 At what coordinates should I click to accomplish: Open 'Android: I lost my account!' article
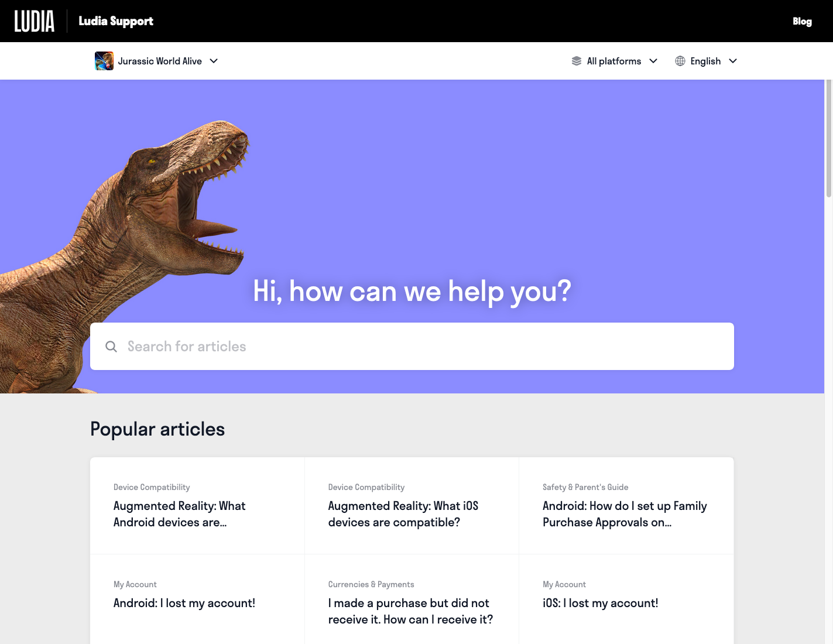click(x=184, y=603)
